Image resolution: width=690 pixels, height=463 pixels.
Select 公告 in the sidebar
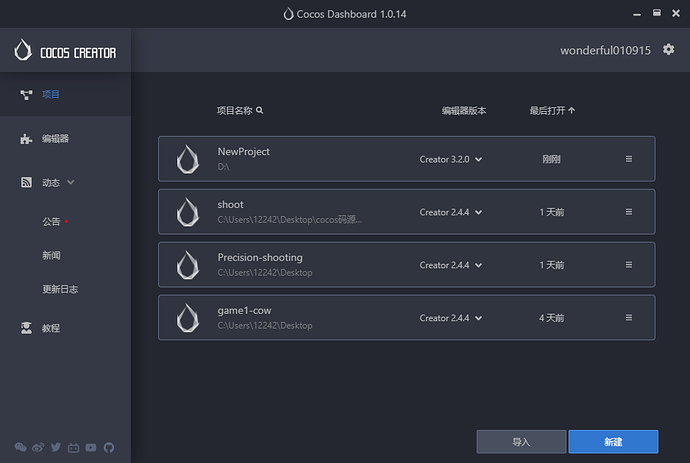click(x=52, y=221)
